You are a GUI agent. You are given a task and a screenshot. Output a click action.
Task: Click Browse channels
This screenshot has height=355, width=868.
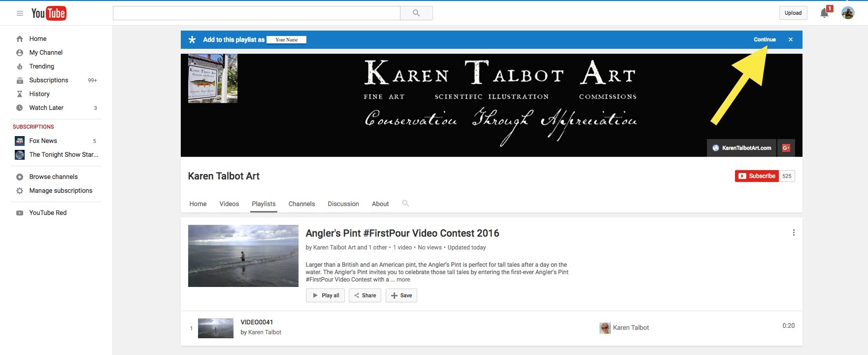point(53,177)
